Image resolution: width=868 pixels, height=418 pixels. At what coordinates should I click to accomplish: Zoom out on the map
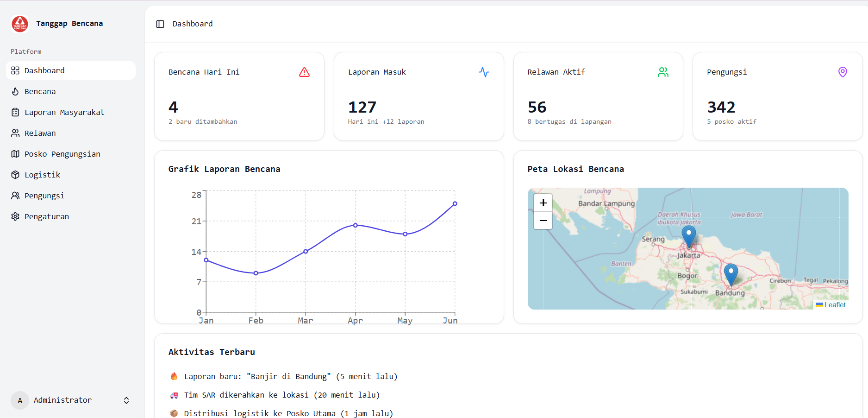[x=543, y=221]
